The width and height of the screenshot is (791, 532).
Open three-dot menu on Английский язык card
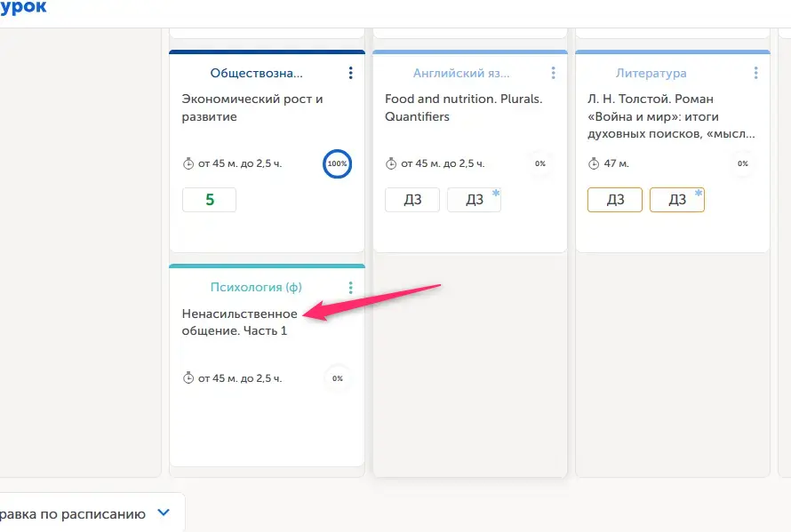pos(554,73)
